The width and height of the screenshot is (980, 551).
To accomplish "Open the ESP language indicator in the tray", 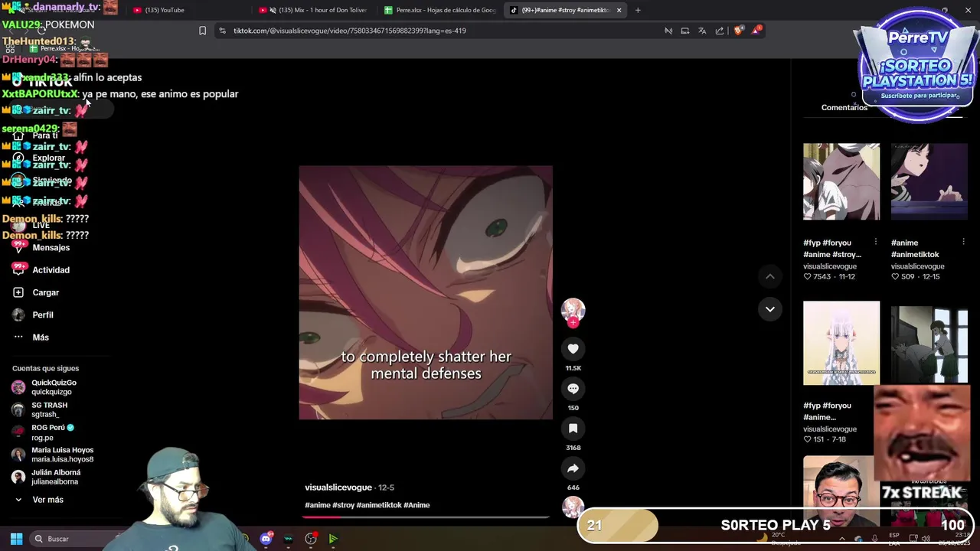I will click(x=894, y=539).
